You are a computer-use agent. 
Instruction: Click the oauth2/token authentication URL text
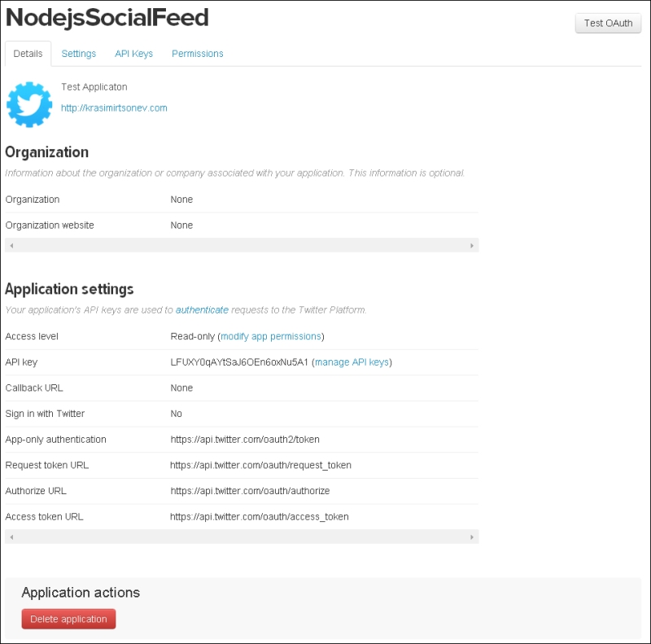245,439
